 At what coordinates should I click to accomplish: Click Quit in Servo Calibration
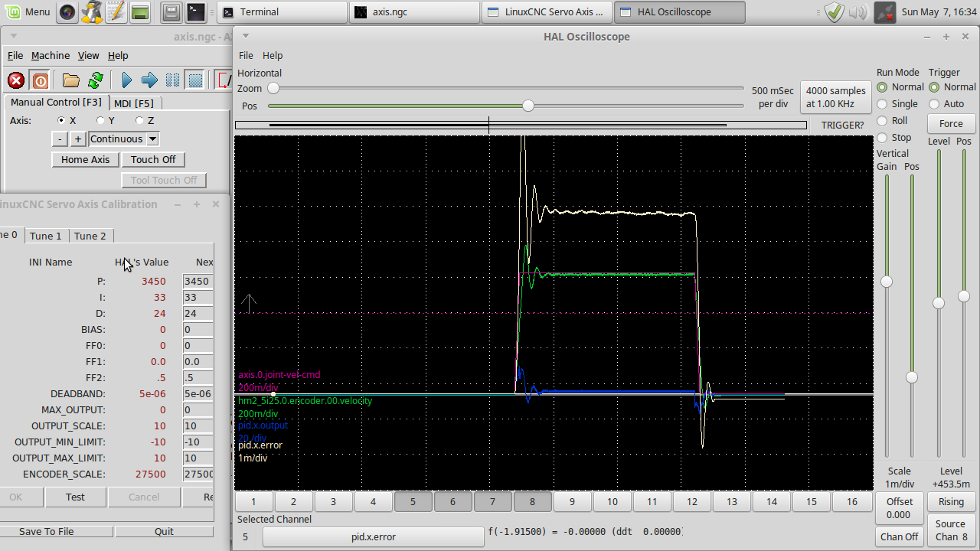pos(164,531)
